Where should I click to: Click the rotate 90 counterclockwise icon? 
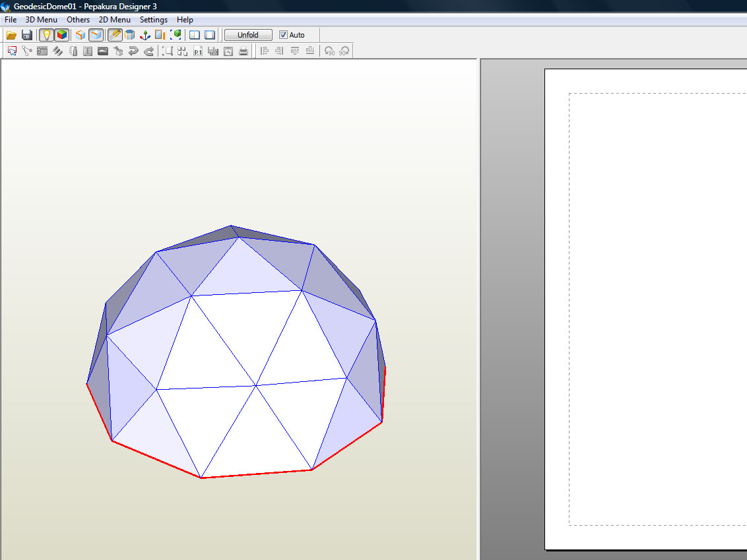(x=329, y=51)
